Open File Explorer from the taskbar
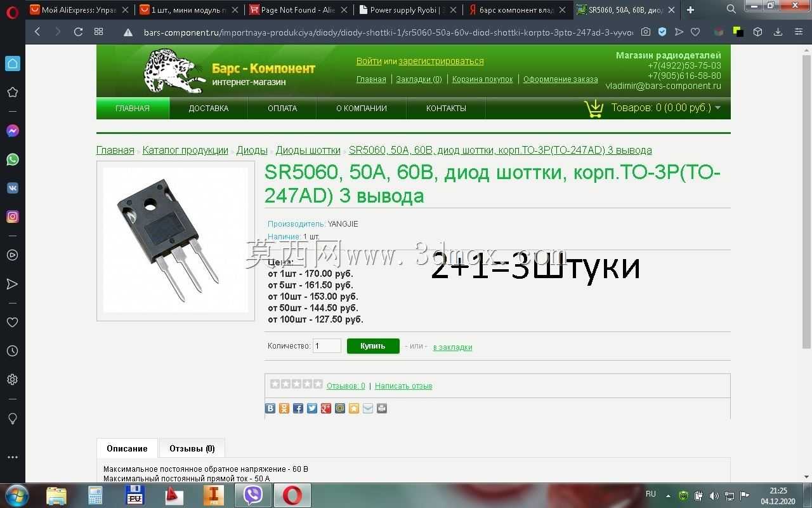812x508 pixels. click(x=56, y=495)
